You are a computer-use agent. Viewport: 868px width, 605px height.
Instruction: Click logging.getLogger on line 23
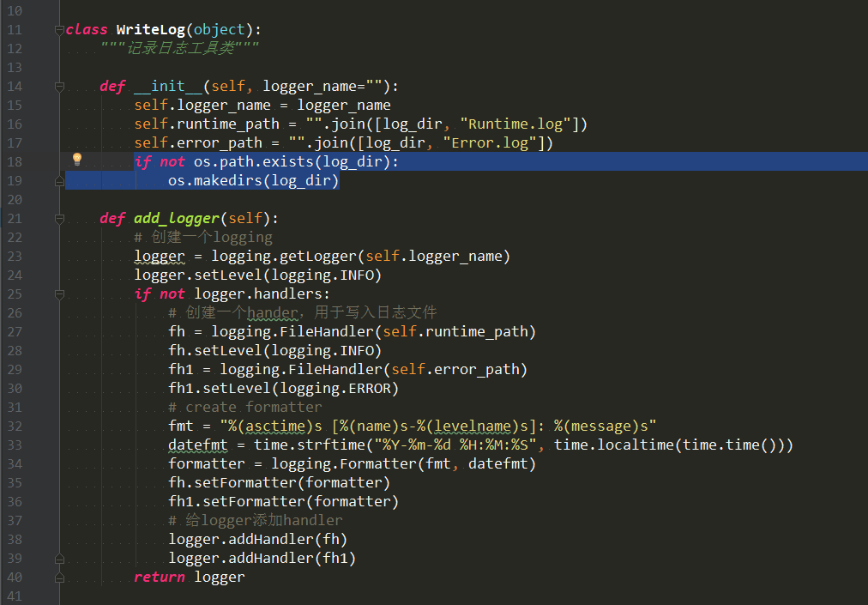pos(284,256)
